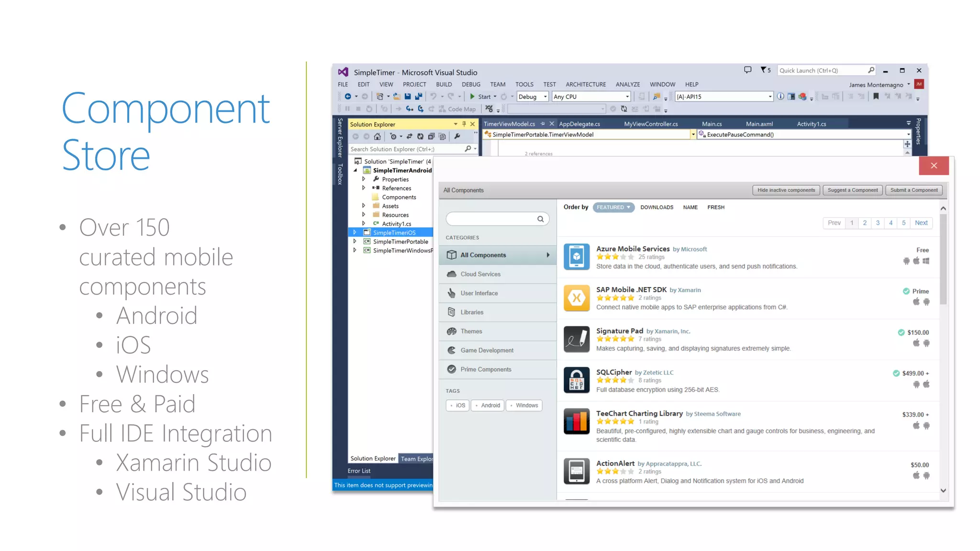Open the SAP Mobile .NET SDK icon
This screenshot has width=980, height=551.
pyautogui.click(x=576, y=298)
